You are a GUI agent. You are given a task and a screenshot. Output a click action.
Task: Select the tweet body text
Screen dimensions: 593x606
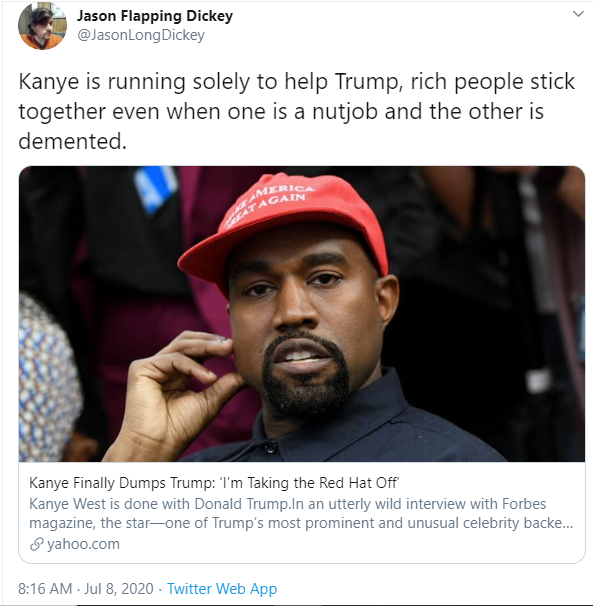click(x=296, y=111)
